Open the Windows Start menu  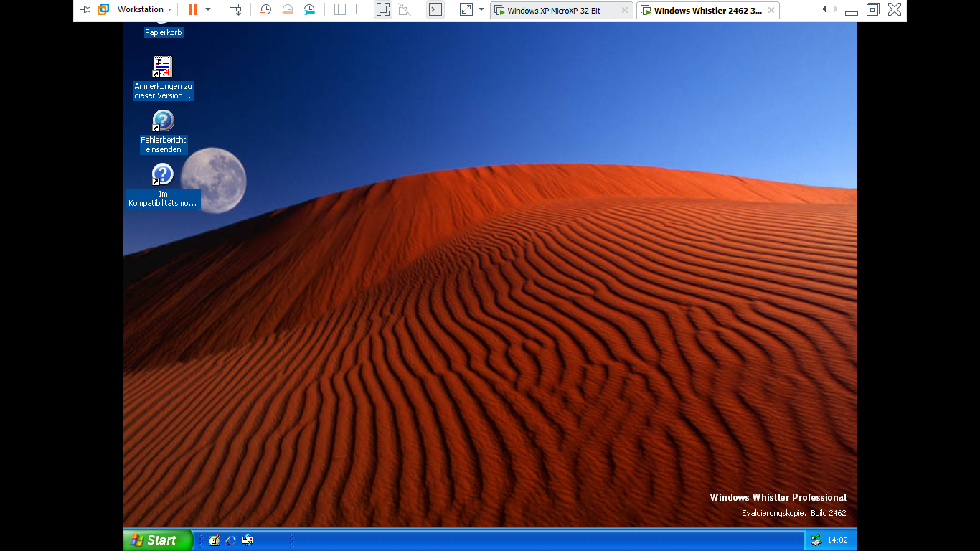point(157,540)
